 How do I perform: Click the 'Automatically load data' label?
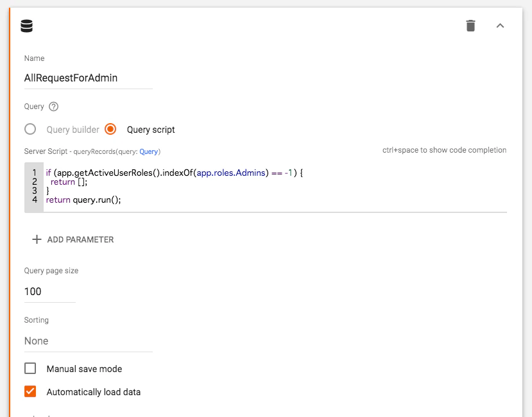point(94,392)
